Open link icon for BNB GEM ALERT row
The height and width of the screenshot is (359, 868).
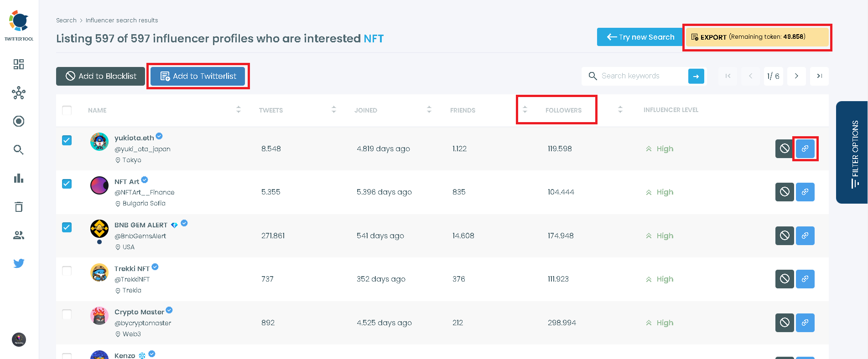805,236
